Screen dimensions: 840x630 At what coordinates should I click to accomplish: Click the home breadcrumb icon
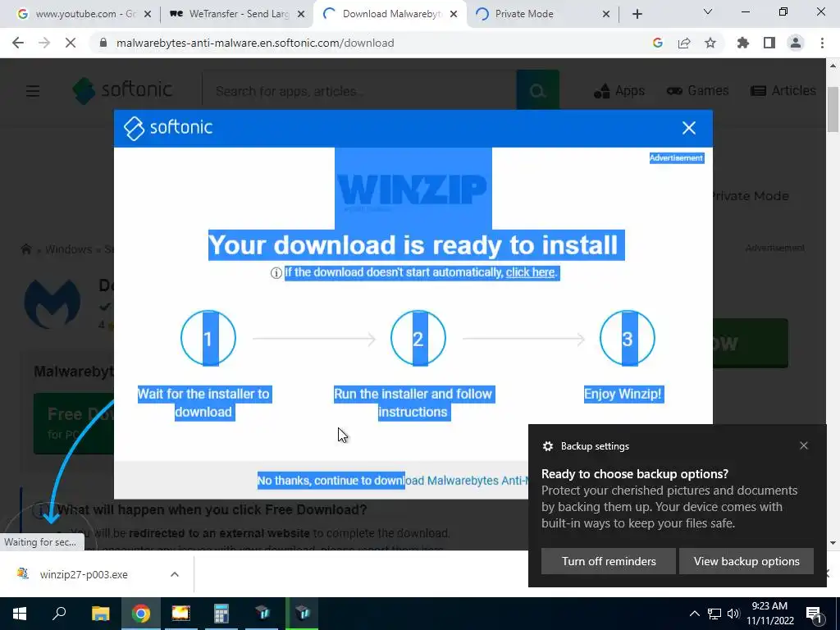25,249
